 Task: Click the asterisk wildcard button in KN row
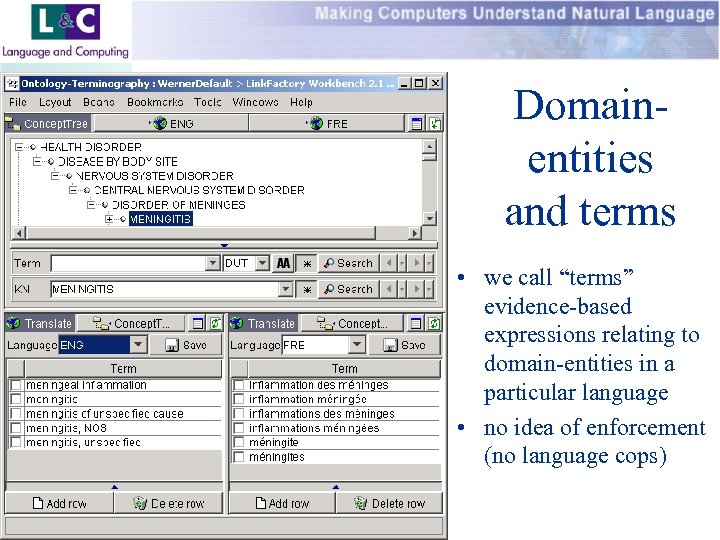[x=307, y=289]
